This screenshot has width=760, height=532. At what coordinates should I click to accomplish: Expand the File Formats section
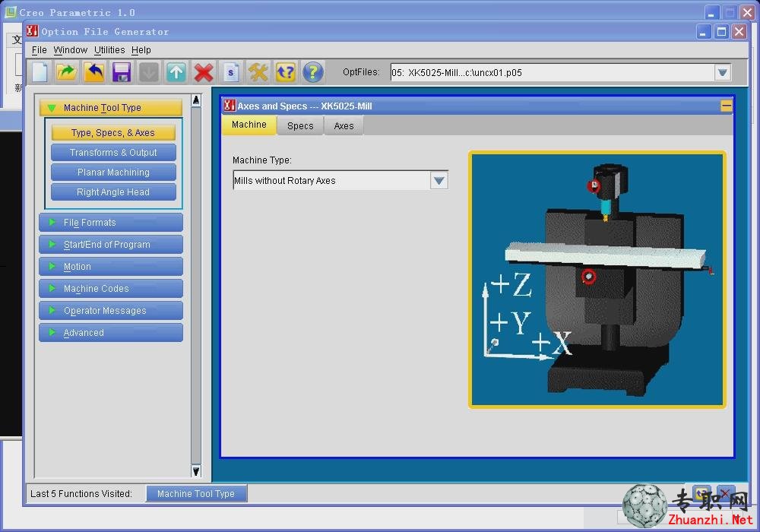click(111, 223)
